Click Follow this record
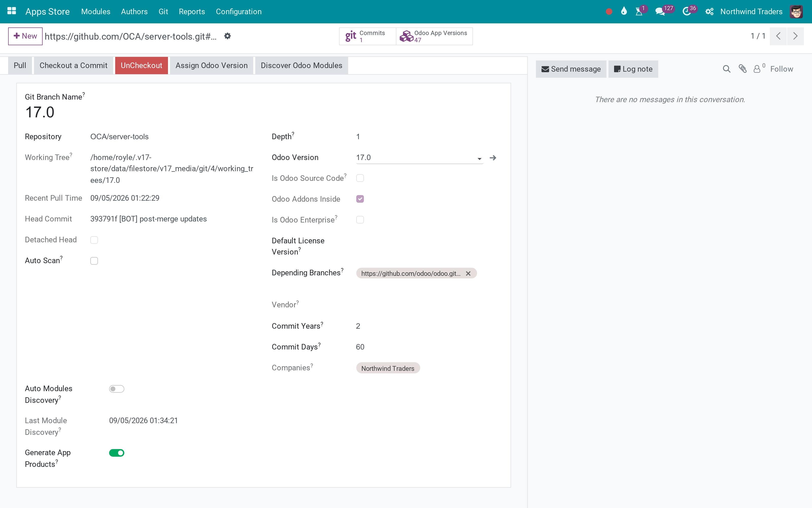Viewport: 812px width, 508px height. pyautogui.click(x=782, y=69)
